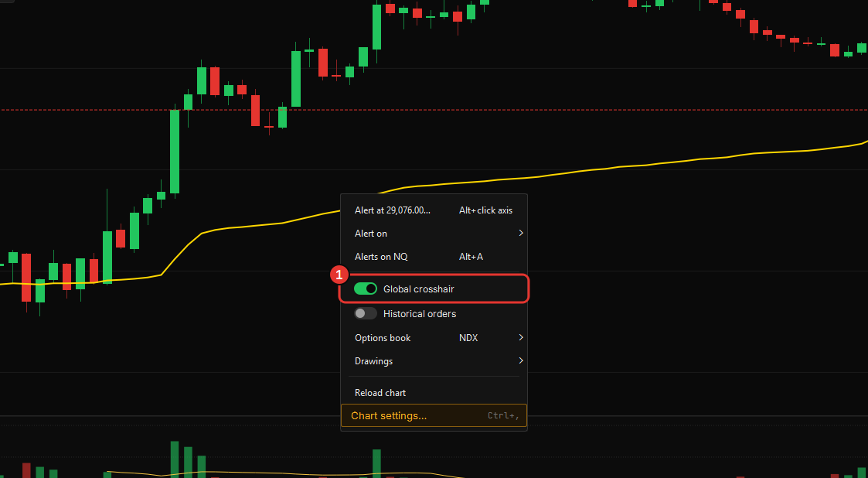Click the 'Alt+A' shortcut hint text
This screenshot has height=478, width=868.
click(471, 257)
